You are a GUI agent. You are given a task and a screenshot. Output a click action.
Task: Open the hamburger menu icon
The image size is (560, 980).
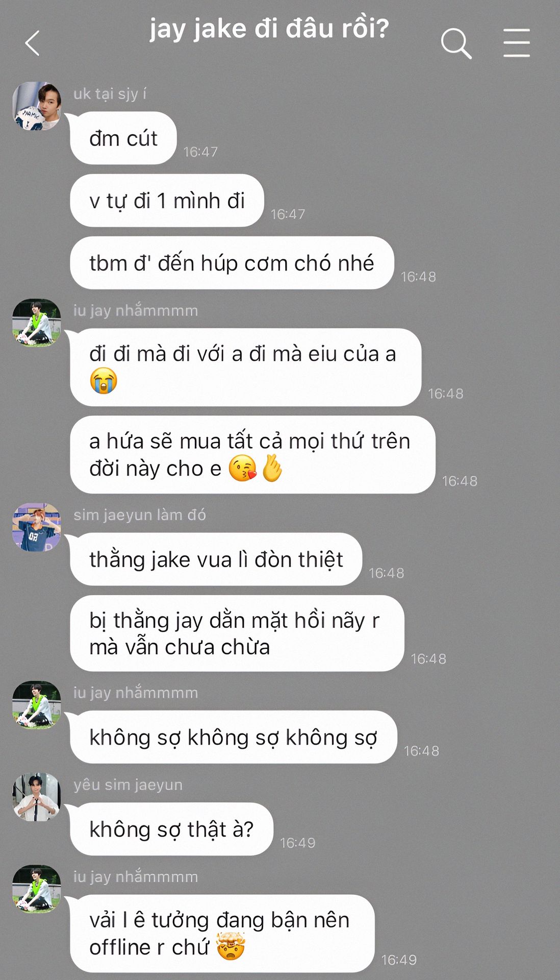517,43
